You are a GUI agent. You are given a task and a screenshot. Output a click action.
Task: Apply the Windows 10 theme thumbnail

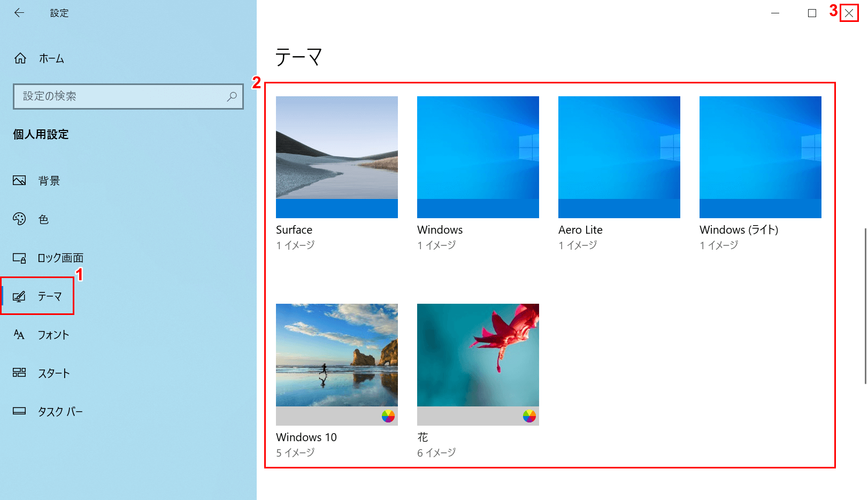337,365
